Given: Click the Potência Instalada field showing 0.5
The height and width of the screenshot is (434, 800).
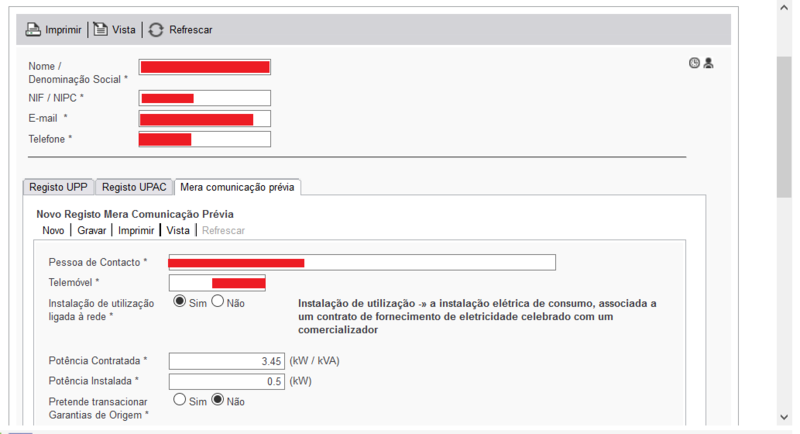Looking at the screenshot, I should (x=227, y=381).
